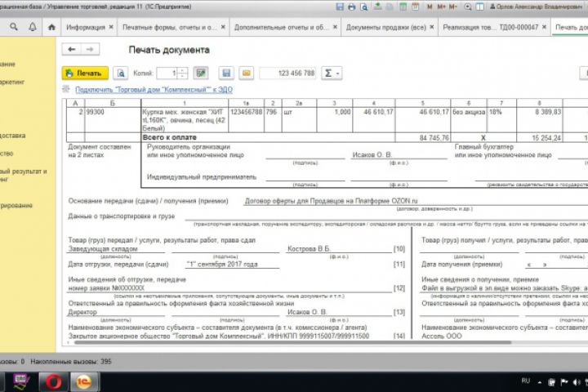
Task: Click номер заявки №XXXXXXX text
Action: [x=106, y=288]
